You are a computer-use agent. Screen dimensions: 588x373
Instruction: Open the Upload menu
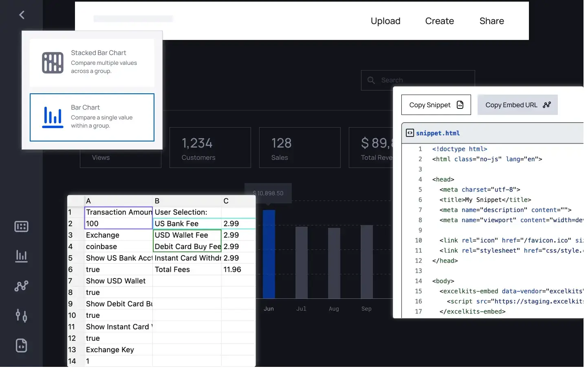click(385, 21)
